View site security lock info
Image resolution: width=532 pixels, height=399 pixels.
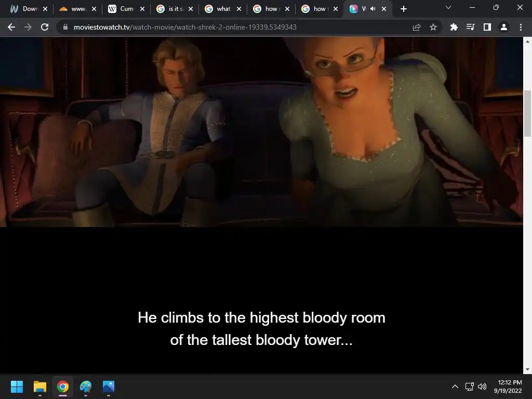65,27
